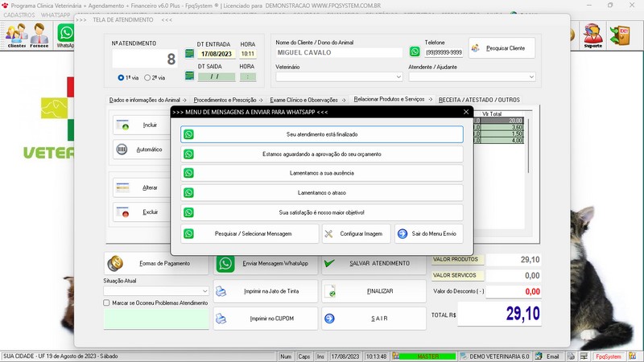Click the Nome do Cliente input field

(338, 53)
